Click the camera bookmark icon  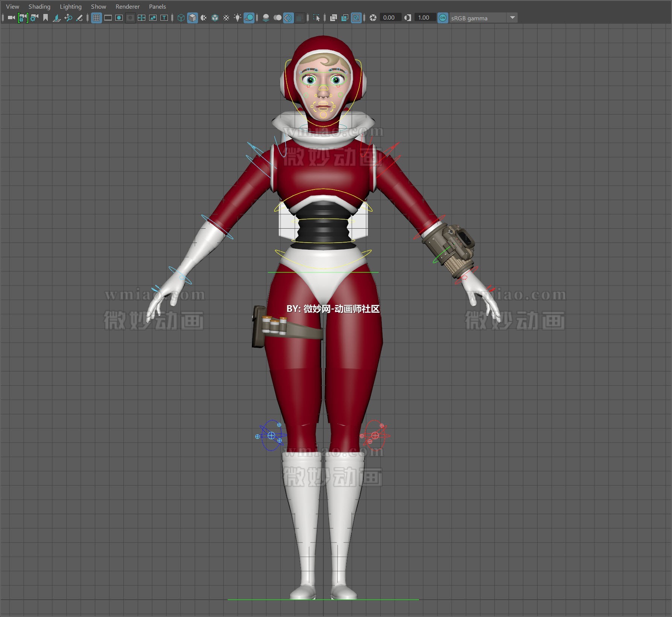pyautogui.click(x=45, y=18)
